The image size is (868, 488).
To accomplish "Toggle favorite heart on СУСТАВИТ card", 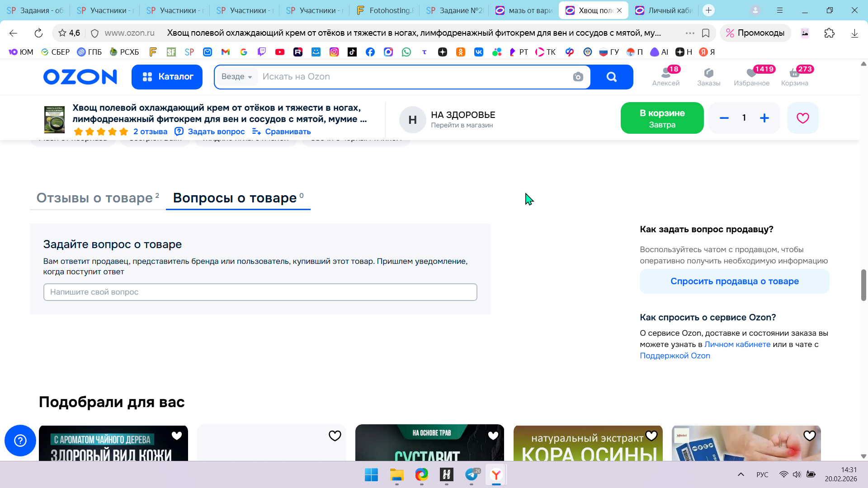I will (x=493, y=436).
